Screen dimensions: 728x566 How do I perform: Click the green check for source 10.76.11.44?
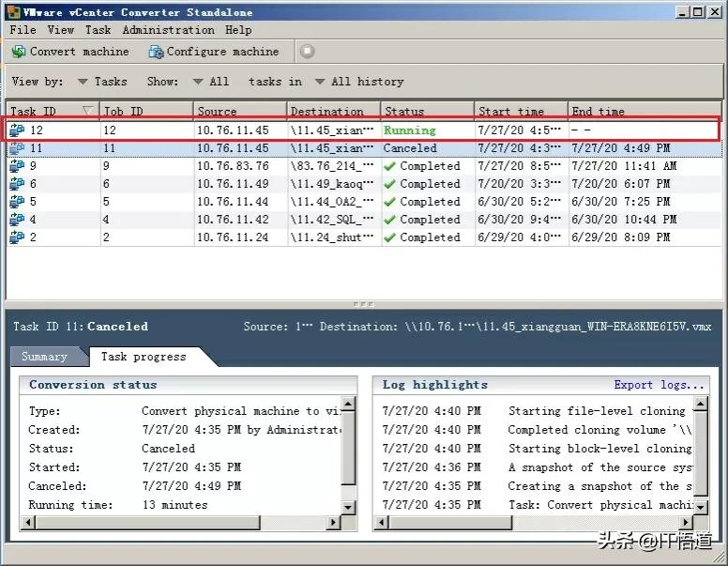(x=390, y=202)
